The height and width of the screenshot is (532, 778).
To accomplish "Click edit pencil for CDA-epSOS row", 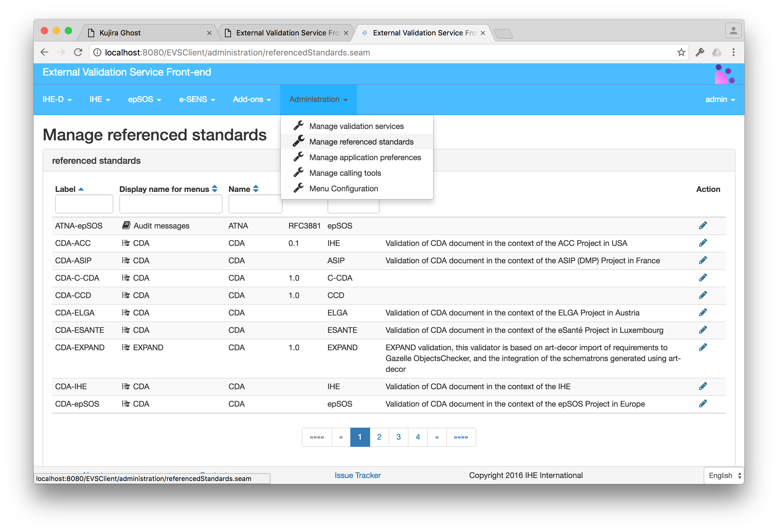I will [x=703, y=403].
